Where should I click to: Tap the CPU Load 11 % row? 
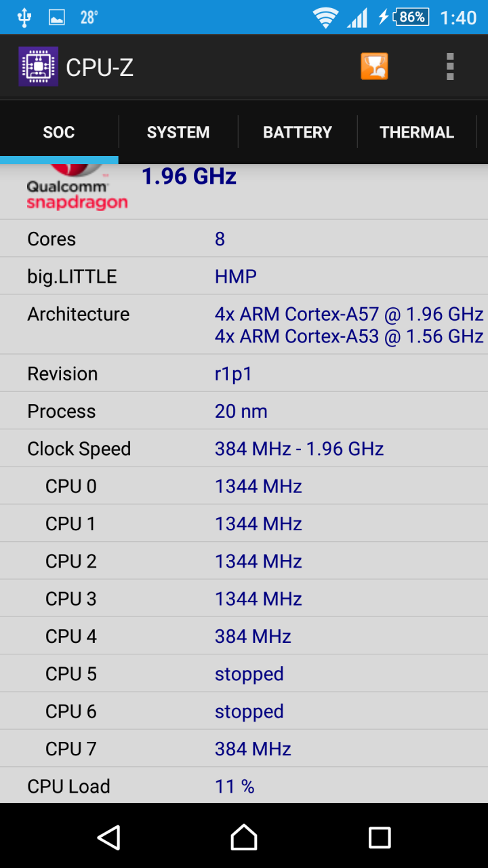244,786
